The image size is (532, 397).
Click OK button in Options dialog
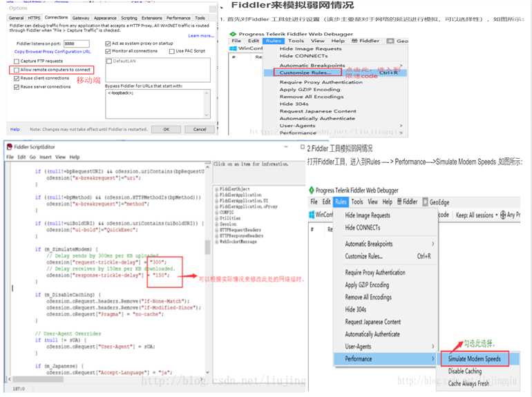167,130
